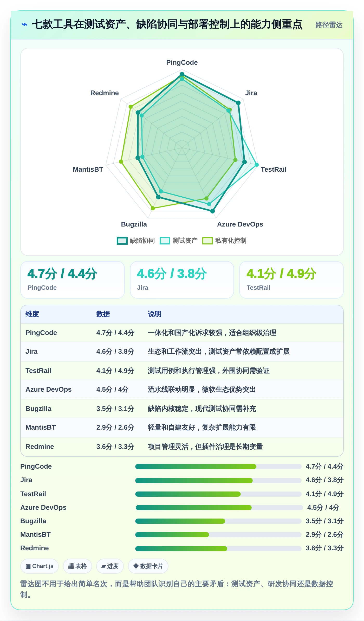Click table cell 3.6分 / 3.3分
The height and width of the screenshot is (621, 364).
coord(115,447)
